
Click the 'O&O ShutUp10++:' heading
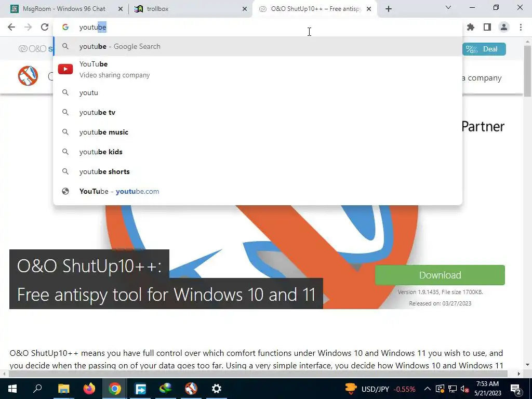(x=89, y=265)
